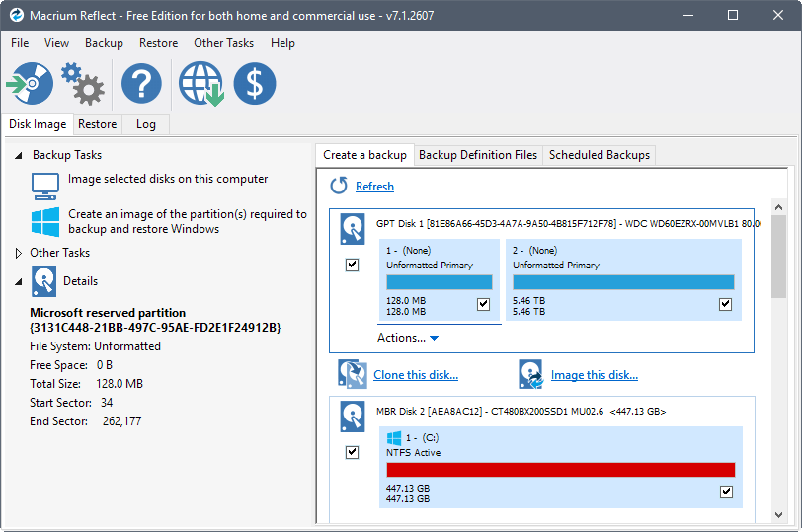Click the Clone this disk link
Screen dimensions: 802x532
point(415,375)
